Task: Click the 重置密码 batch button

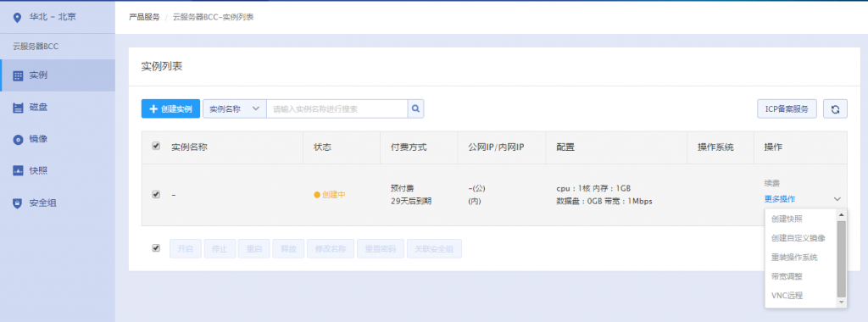Action: pos(381,249)
